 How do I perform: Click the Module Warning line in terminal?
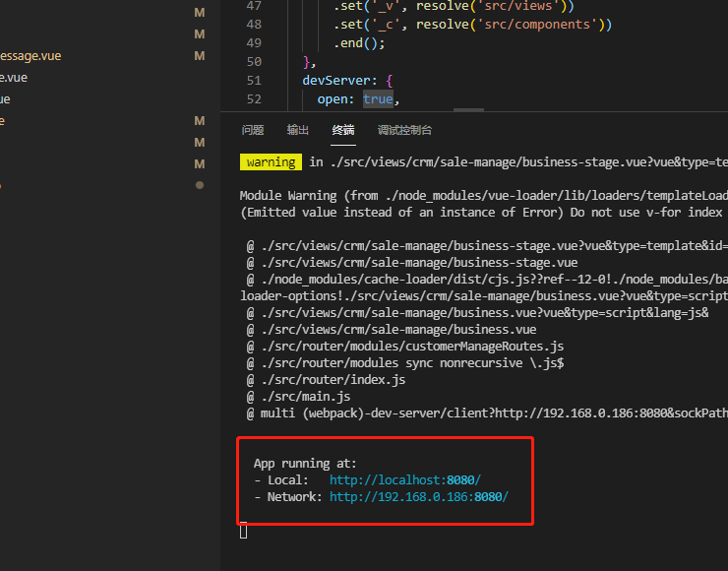point(483,196)
